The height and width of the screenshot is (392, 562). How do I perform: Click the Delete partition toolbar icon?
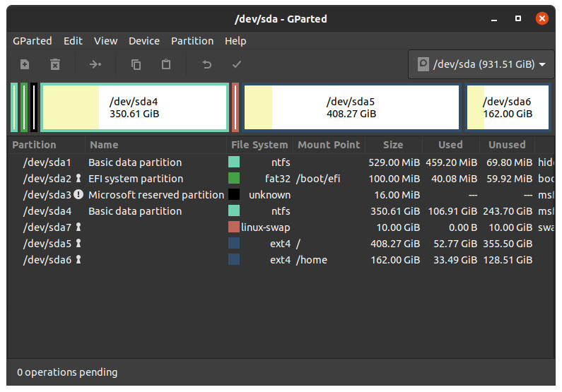point(55,64)
